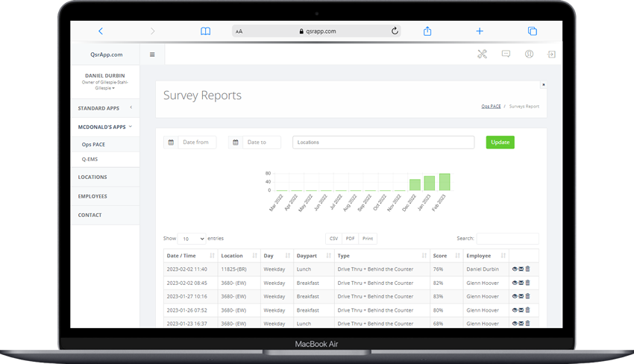Show the Safari tabs overview
Viewport: 634px width, 364px height.
pyautogui.click(x=533, y=31)
